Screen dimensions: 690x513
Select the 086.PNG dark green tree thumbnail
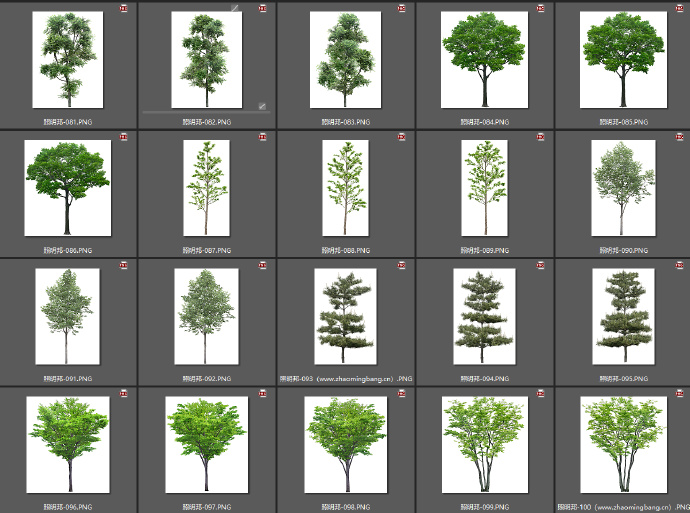[68, 188]
